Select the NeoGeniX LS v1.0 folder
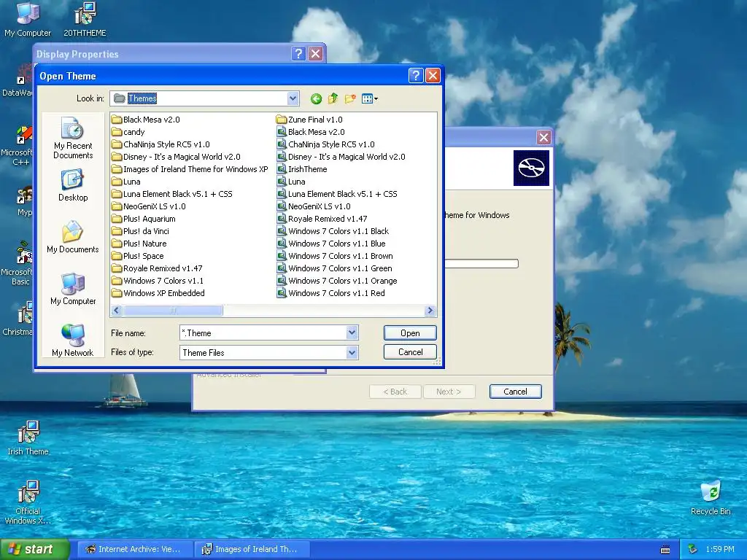The width and height of the screenshot is (747, 560). point(149,206)
